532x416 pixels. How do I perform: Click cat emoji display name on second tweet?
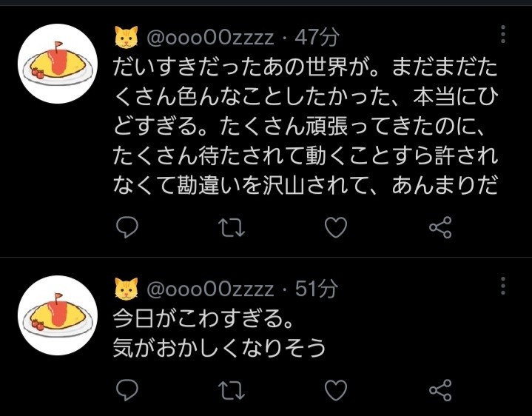coord(127,289)
